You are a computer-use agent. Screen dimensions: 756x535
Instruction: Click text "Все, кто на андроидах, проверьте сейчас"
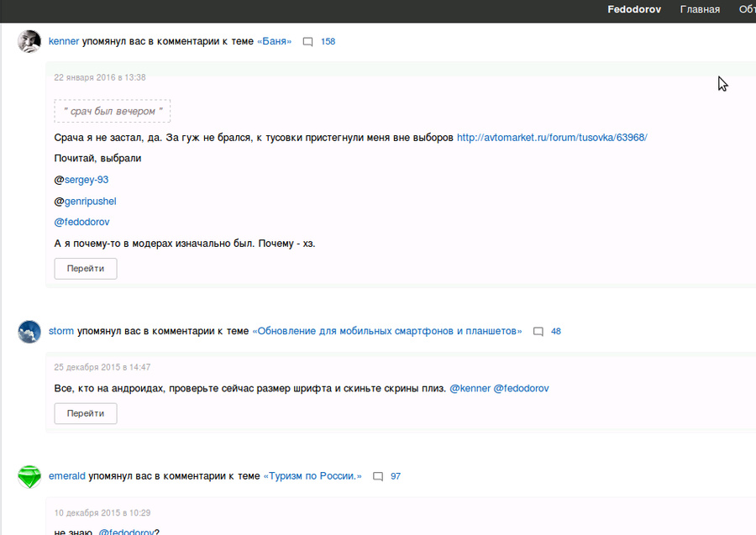[154, 389]
